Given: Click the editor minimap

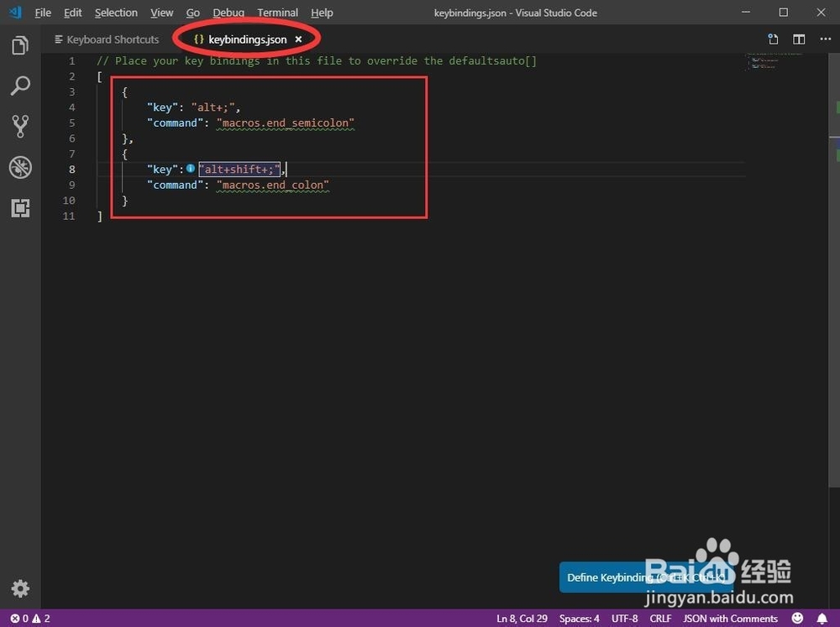Looking at the screenshot, I should tap(773, 63).
